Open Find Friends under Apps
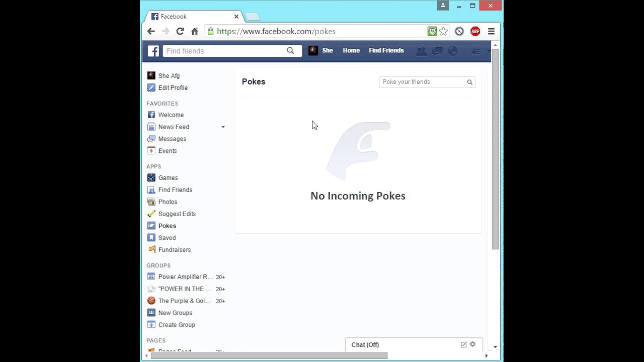644x362 pixels. click(x=175, y=190)
